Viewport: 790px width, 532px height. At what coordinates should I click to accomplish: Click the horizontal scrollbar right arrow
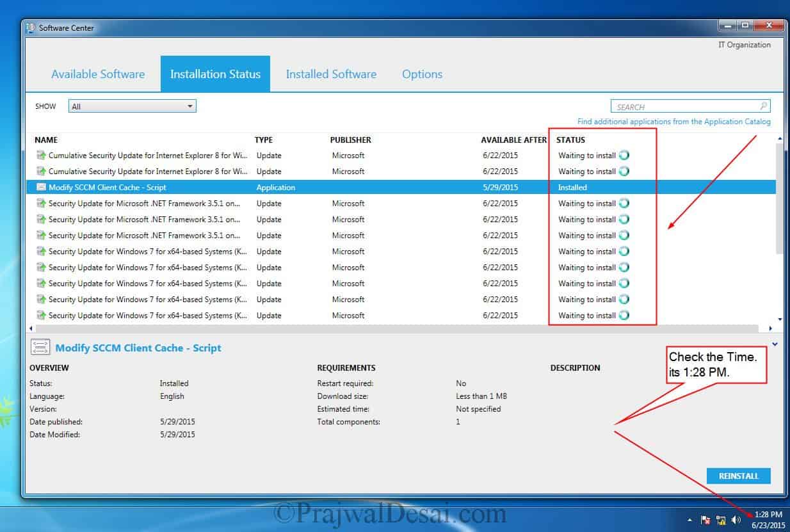(770, 328)
